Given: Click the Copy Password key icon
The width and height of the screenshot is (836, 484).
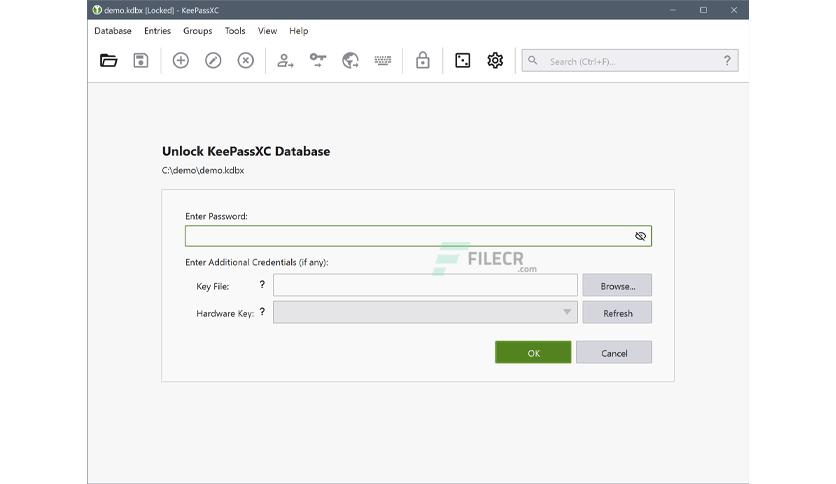Looking at the screenshot, I should click(x=318, y=60).
